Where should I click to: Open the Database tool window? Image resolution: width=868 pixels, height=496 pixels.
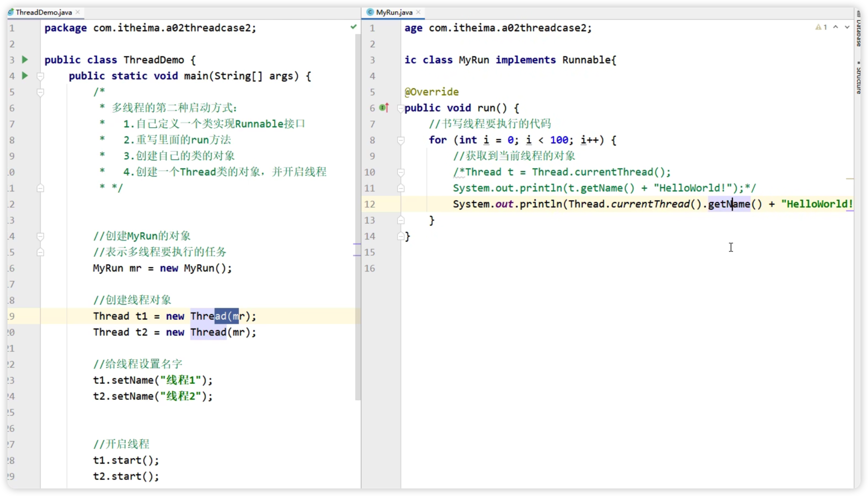point(859,29)
